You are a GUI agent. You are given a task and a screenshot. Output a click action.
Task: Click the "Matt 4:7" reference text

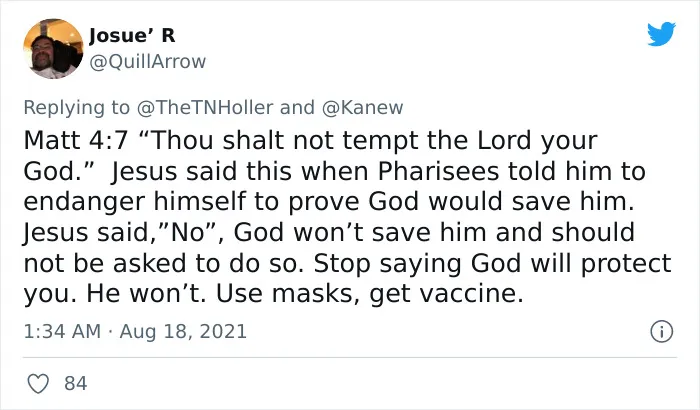click(x=76, y=140)
